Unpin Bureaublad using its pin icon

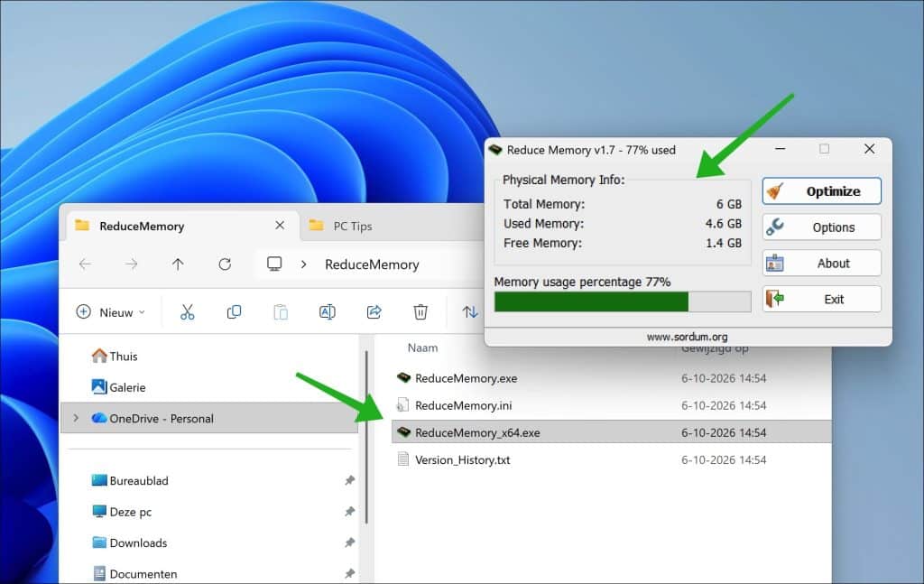pyautogui.click(x=349, y=480)
